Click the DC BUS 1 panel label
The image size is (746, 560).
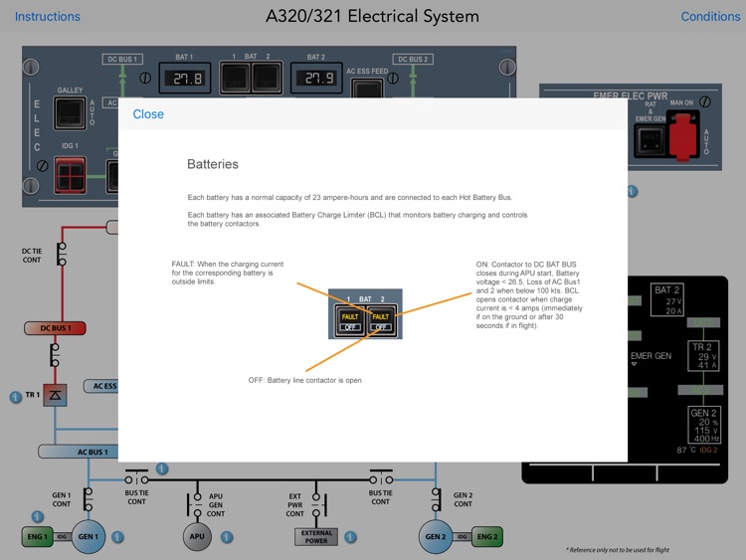click(x=122, y=59)
